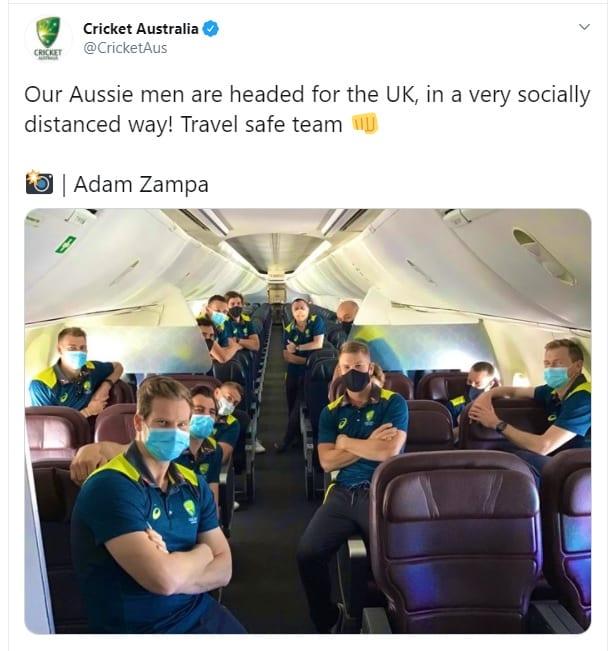Select the Adam Zampa photo credit text
The image size is (610, 651).
[x=141, y=184]
